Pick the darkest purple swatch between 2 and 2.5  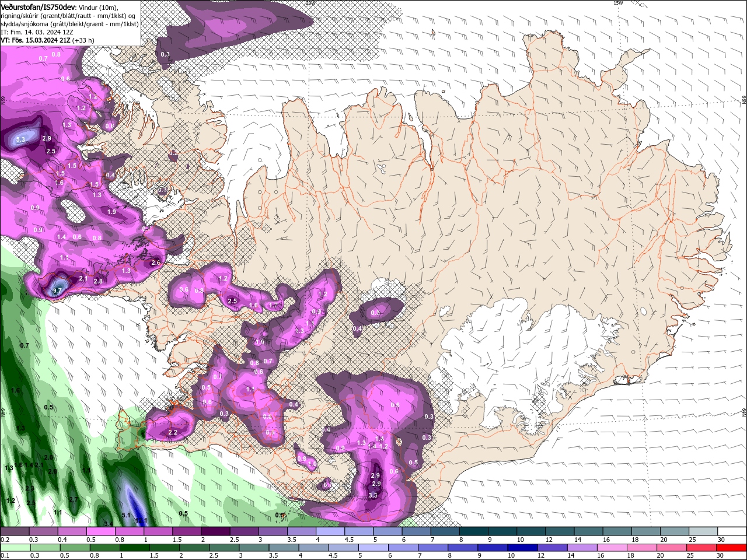pyautogui.click(x=215, y=531)
